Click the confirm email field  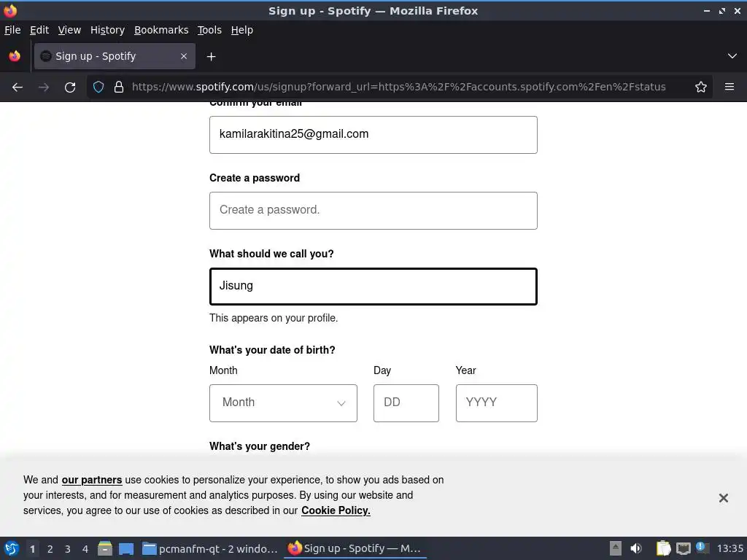pos(373,135)
